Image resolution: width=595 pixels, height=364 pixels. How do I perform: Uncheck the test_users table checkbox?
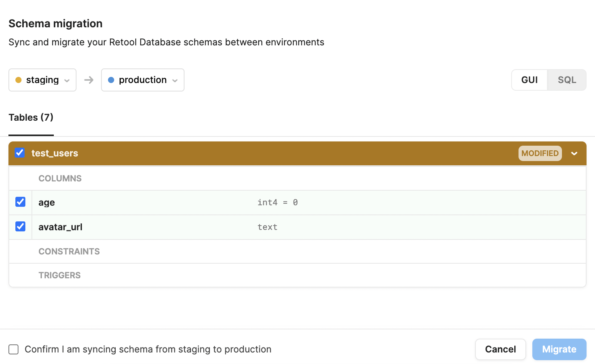click(20, 153)
